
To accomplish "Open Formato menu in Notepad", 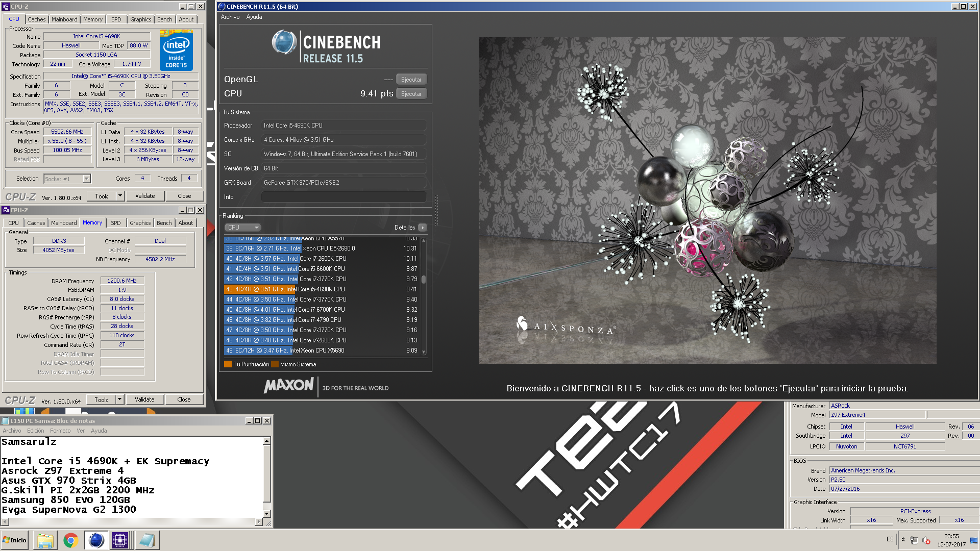I will (x=60, y=431).
